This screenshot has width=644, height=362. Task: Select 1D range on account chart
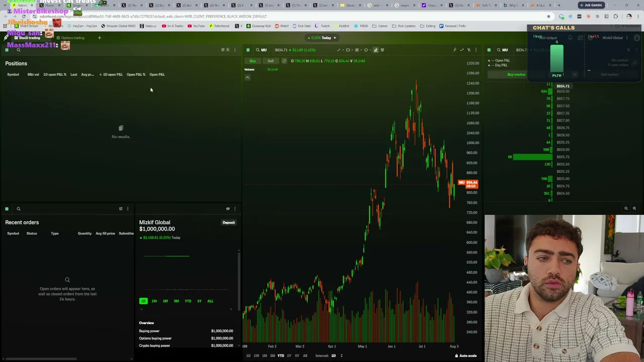[x=143, y=301]
